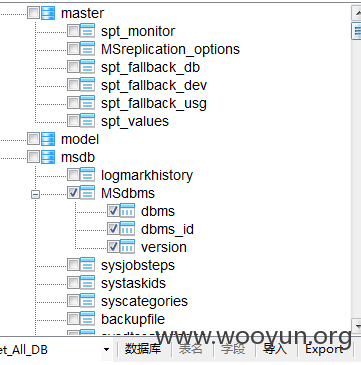This screenshot has height=365, width=361.
Task: Click the dbms_id column icon
Action: 127,229
